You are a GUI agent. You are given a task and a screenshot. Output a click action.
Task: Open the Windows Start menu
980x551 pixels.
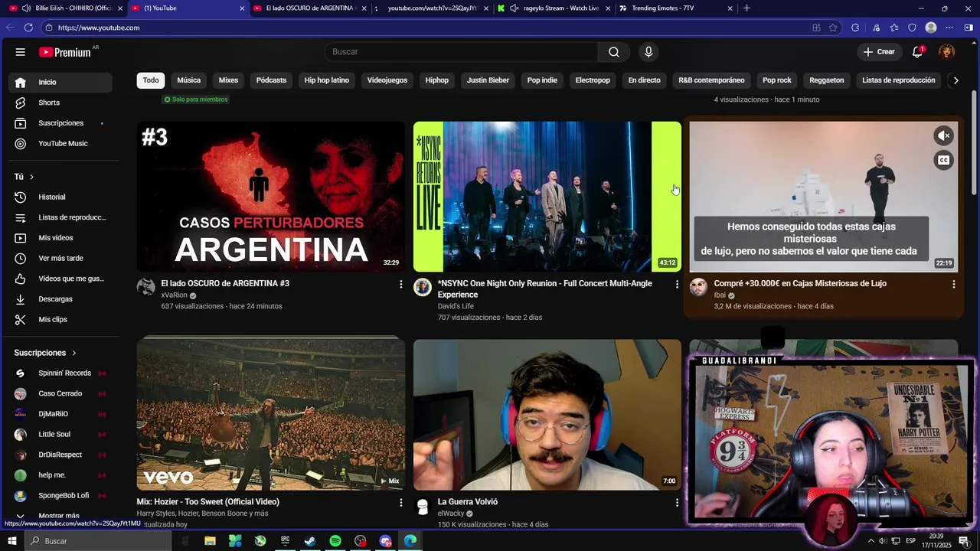tap(11, 541)
